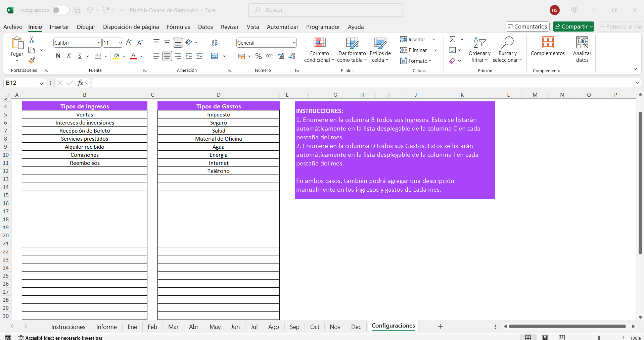Screen dimensions: 644x340
Task: Open the font size dropdown
Action: [121, 43]
